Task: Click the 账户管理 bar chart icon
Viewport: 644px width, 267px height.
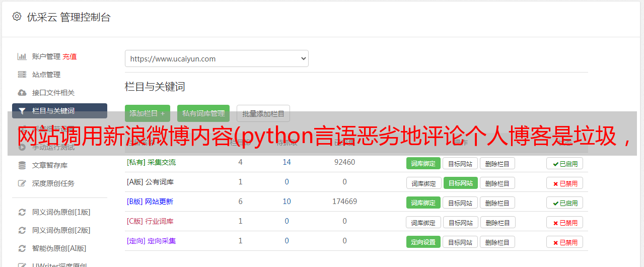Action: click(x=22, y=56)
